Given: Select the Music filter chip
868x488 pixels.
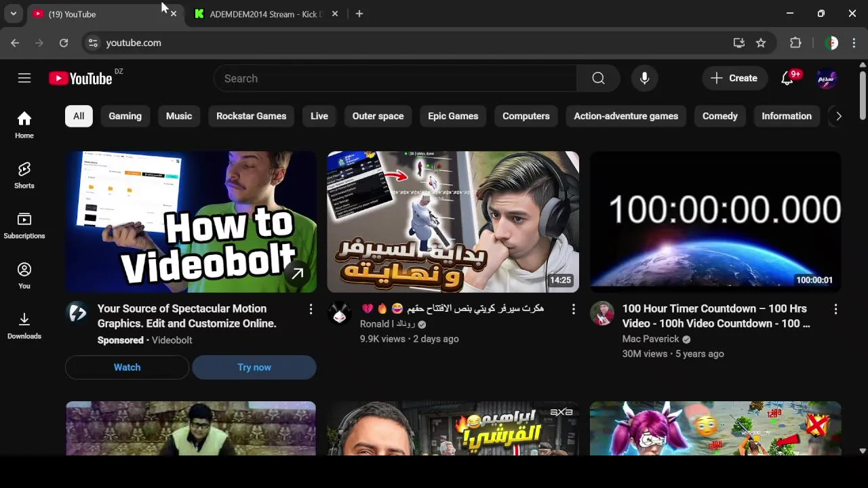Looking at the screenshot, I should [x=179, y=116].
